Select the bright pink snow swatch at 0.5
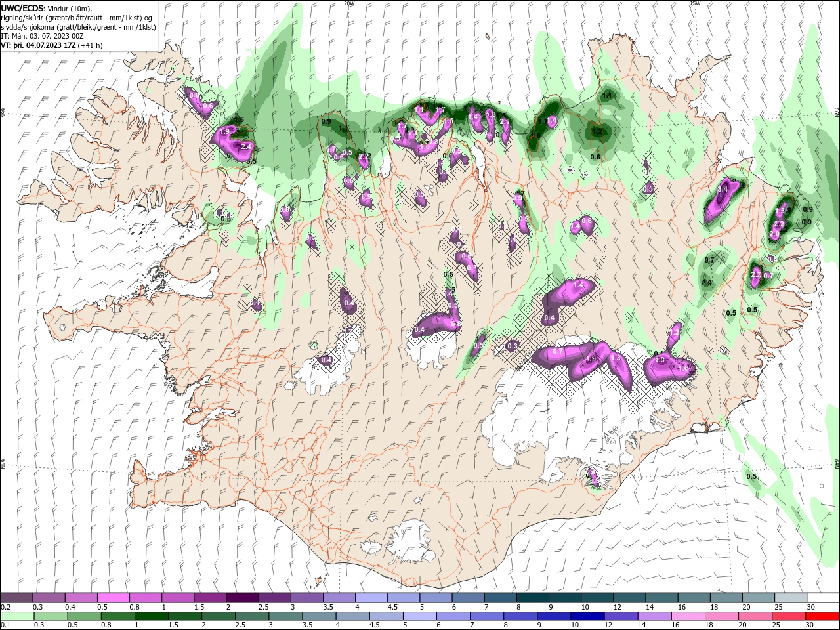The width and height of the screenshot is (840, 630). (114, 598)
